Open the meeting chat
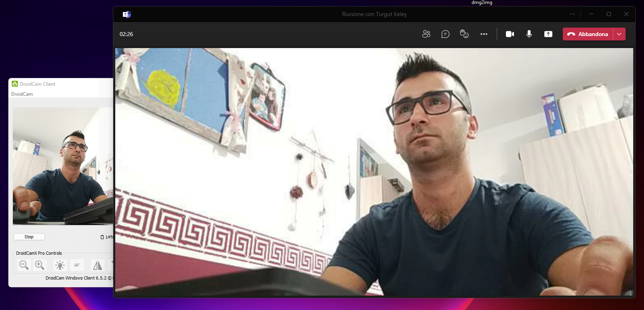The image size is (644, 310). tap(445, 34)
